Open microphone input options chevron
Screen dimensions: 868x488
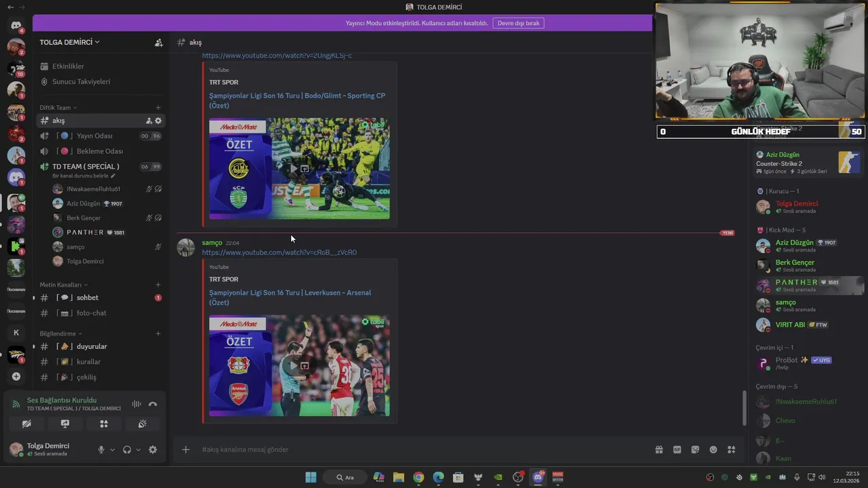[113, 449]
